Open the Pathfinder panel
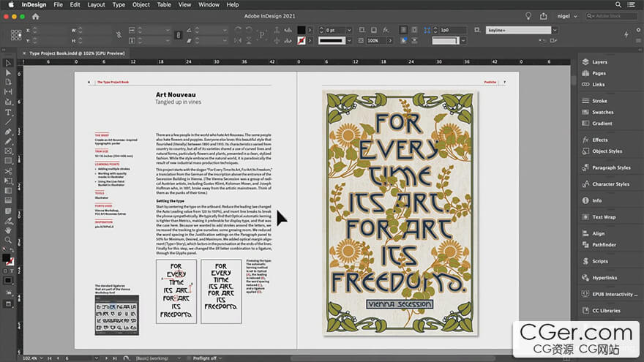The height and width of the screenshot is (362, 644). click(604, 244)
